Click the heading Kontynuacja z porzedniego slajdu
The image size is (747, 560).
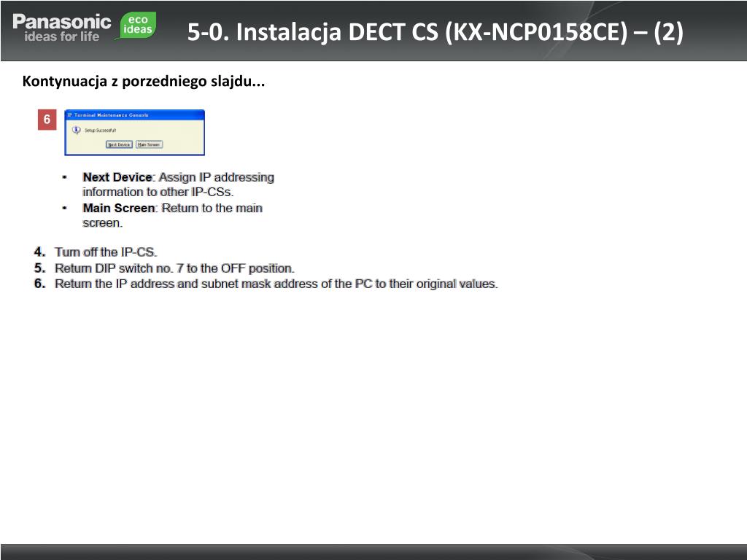[x=144, y=82]
